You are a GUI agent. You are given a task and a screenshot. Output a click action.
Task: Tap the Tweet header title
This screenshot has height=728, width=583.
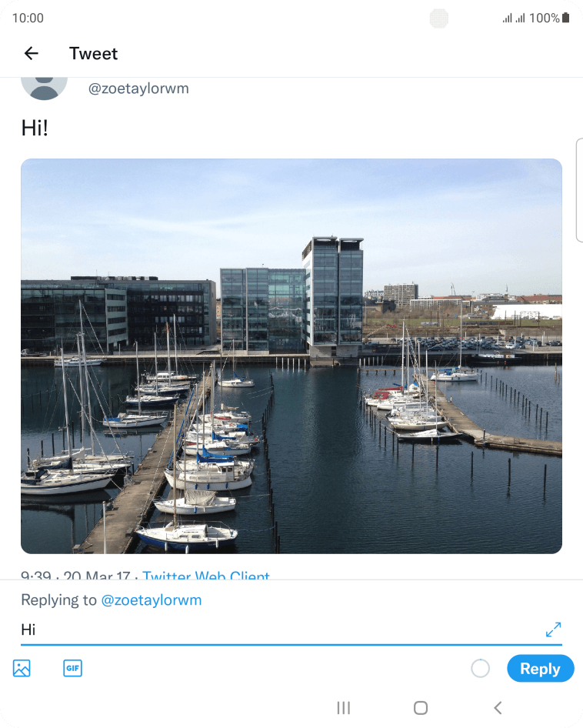click(93, 53)
